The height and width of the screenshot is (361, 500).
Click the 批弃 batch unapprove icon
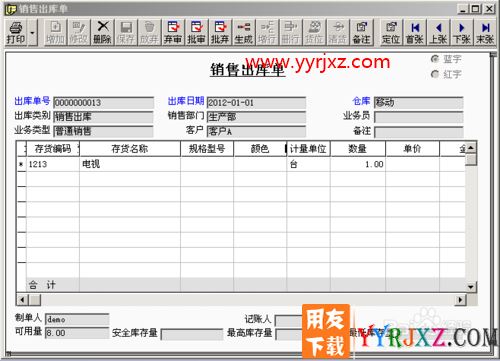[220, 32]
